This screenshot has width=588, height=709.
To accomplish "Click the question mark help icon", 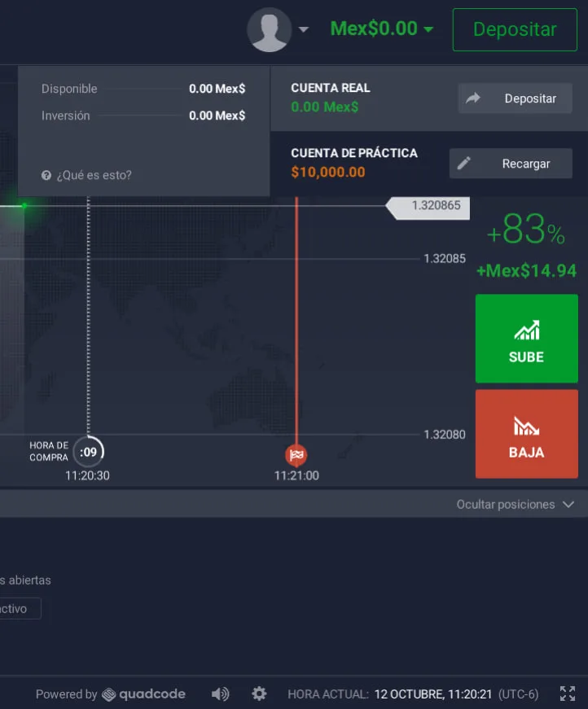I will pyautogui.click(x=46, y=175).
